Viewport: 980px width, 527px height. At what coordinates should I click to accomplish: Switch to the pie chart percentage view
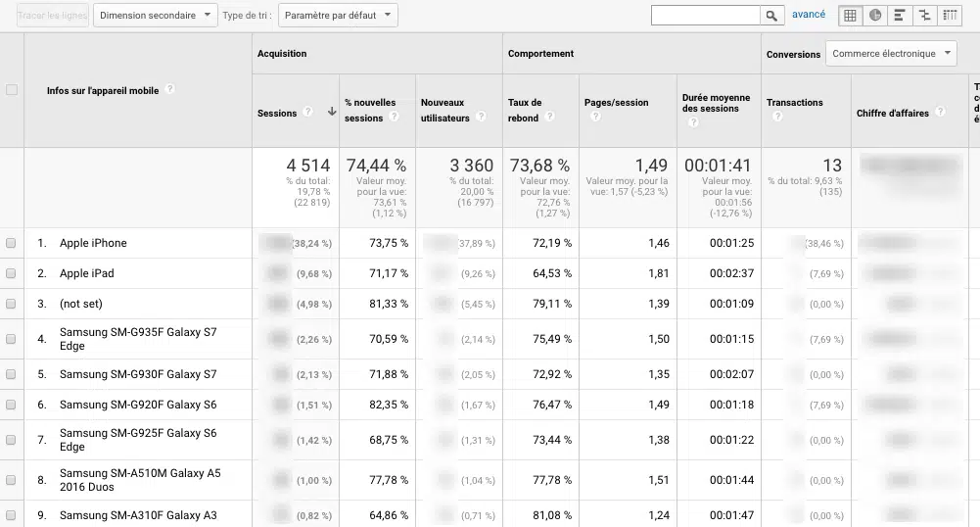click(875, 16)
